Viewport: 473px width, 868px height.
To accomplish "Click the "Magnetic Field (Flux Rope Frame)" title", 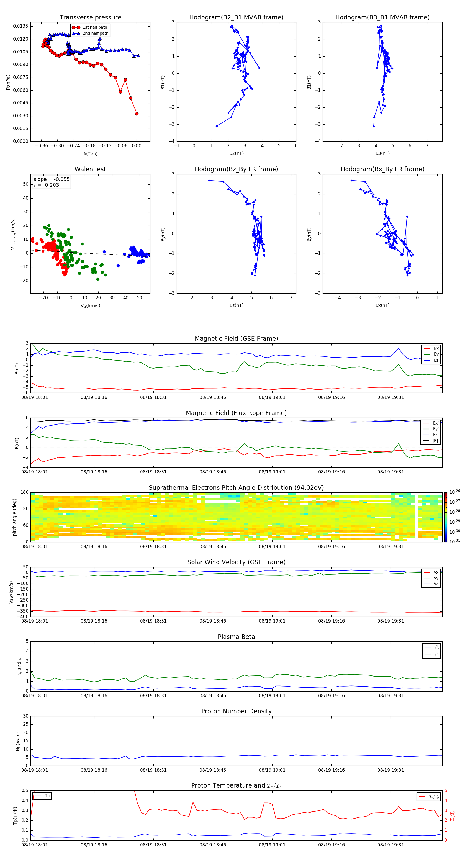I will (x=236, y=413).
